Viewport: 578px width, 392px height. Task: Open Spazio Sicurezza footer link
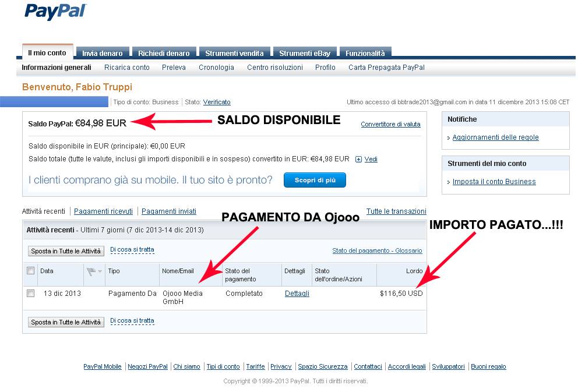click(323, 366)
